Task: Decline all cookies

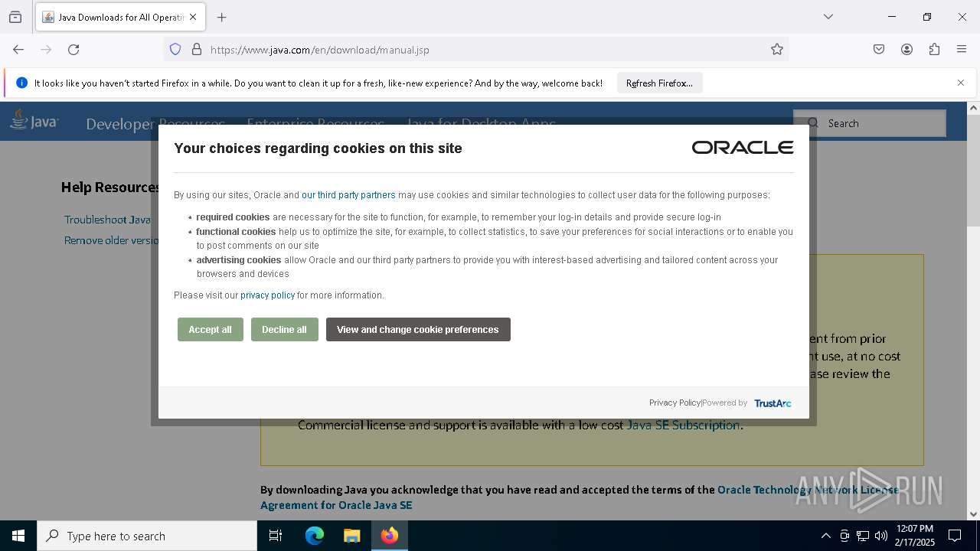Action: click(x=284, y=330)
